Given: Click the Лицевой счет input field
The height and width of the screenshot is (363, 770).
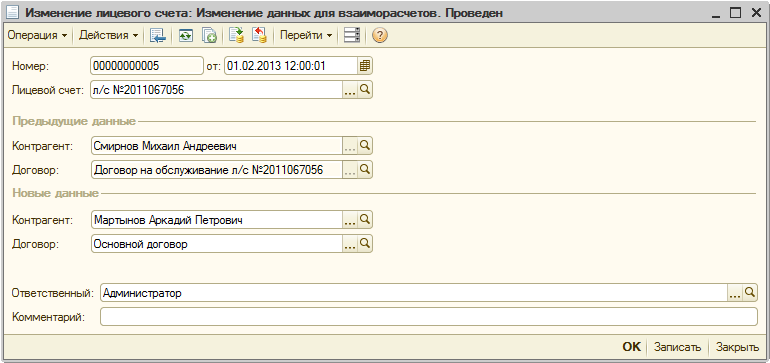Looking at the screenshot, I should click(x=216, y=90).
